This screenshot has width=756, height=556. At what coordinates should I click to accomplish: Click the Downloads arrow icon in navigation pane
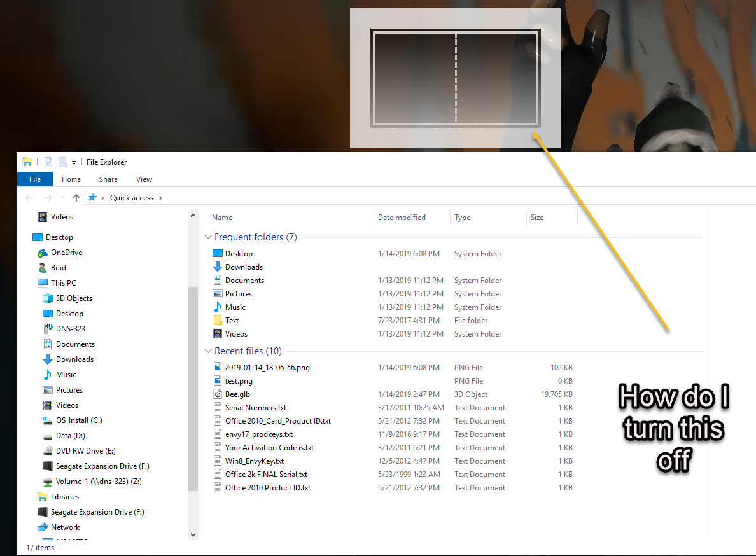(47, 359)
